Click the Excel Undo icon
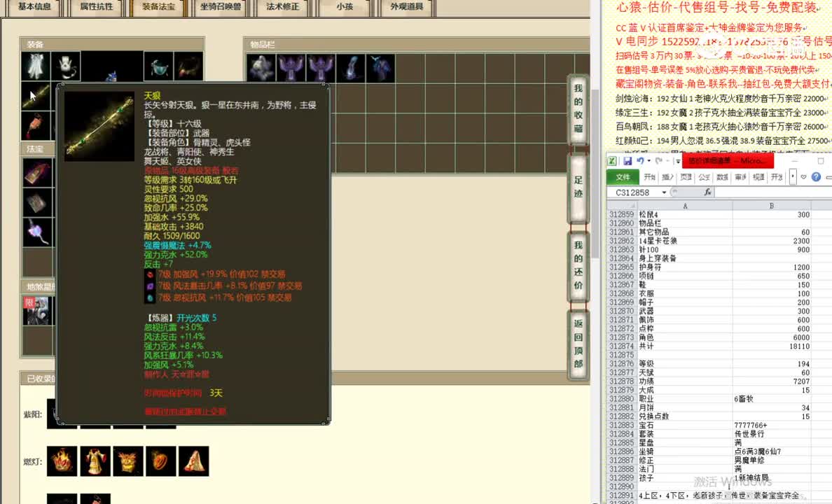This screenshot has width=832, height=504. [641, 160]
